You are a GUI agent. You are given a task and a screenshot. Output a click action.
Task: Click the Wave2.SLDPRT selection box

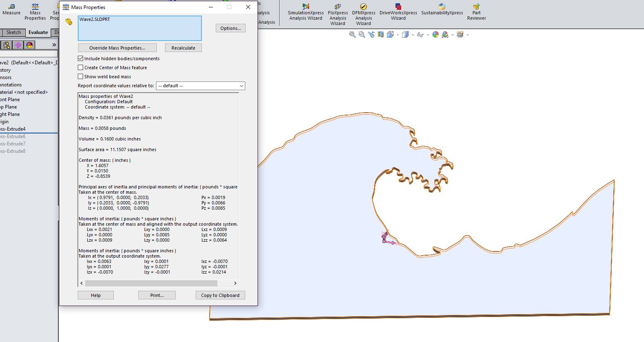(140, 28)
